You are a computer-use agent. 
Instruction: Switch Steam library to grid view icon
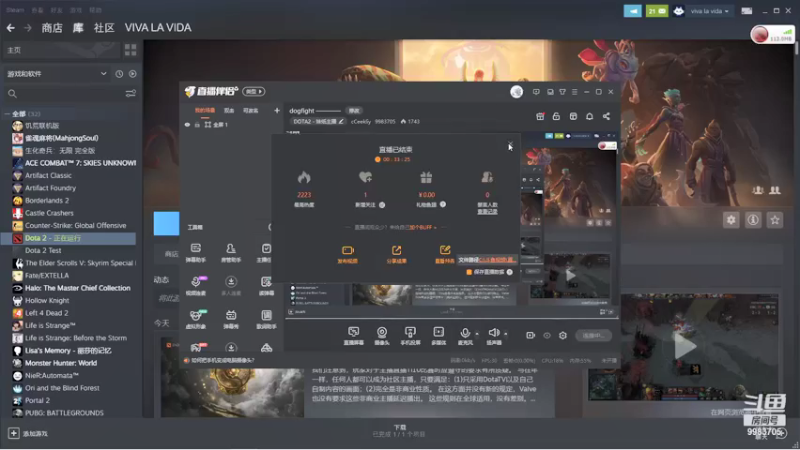(x=131, y=49)
